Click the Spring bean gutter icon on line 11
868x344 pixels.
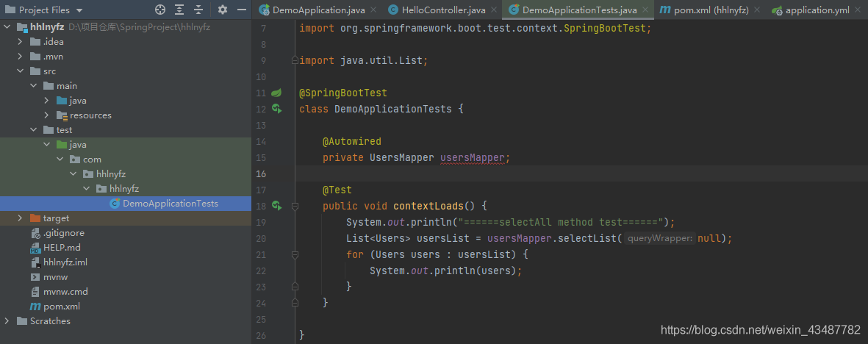point(276,93)
